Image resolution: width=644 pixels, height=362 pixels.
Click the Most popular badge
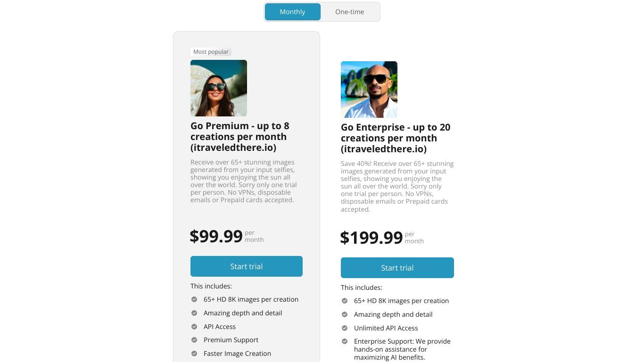[x=211, y=52]
